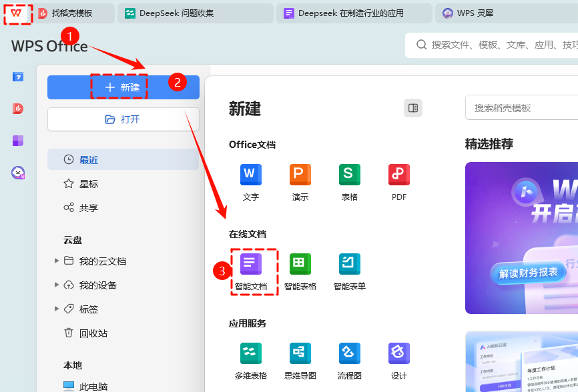Create a new PDF file
The height and width of the screenshot is (392, 578).
pos(399,182)
